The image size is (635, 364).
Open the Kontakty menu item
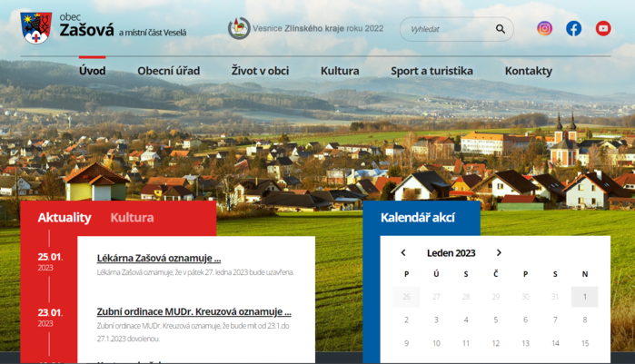point(528,71)
